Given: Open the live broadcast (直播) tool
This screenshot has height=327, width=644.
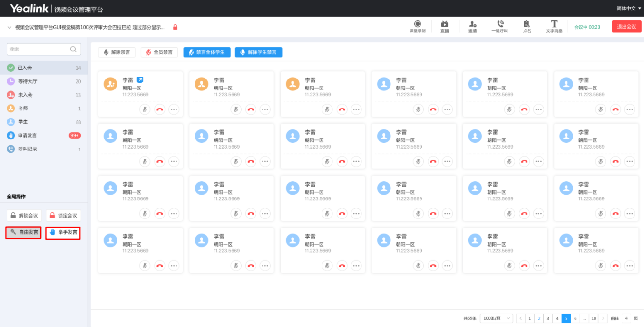Looking at the screenshot, I should (445, 26).
